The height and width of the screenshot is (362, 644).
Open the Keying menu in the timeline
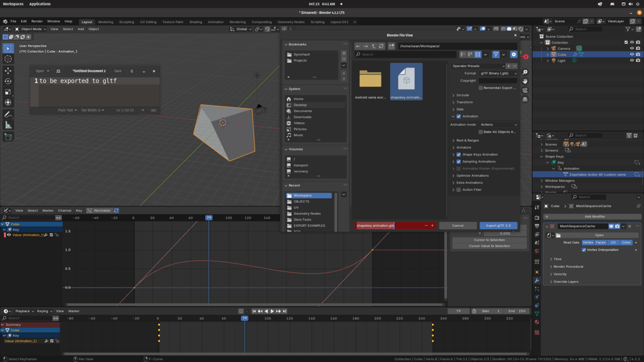click(44, 311)
